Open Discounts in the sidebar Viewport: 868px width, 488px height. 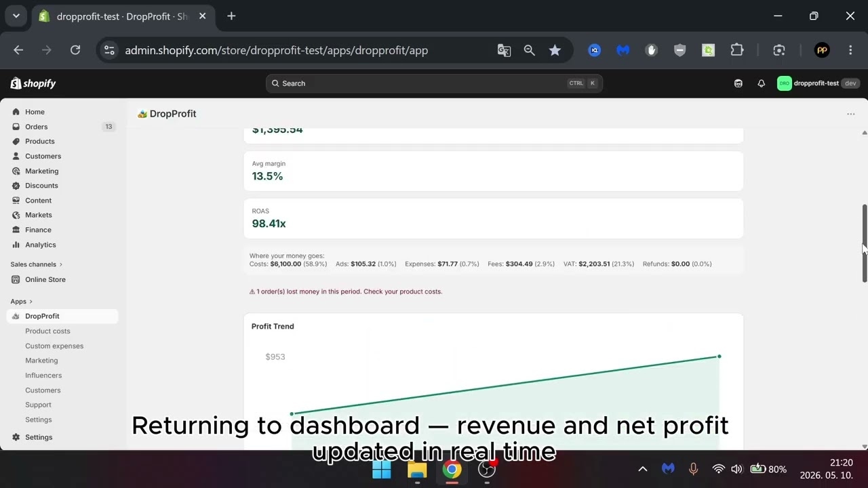[41, 186]
